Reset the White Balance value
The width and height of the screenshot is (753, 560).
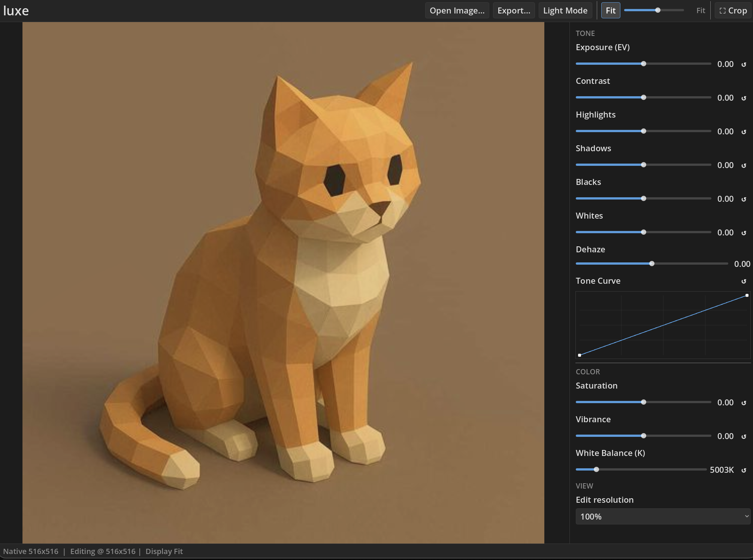coord(744,470)
